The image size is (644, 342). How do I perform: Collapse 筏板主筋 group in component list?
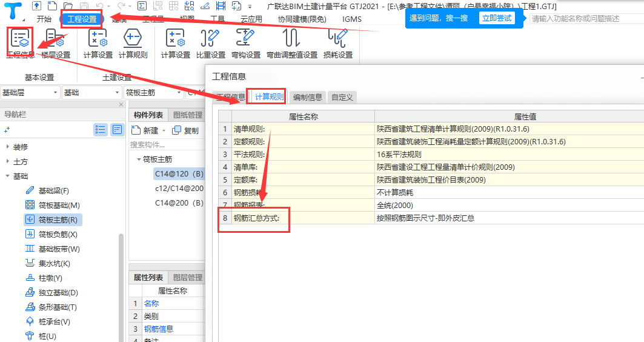(139, 159)
